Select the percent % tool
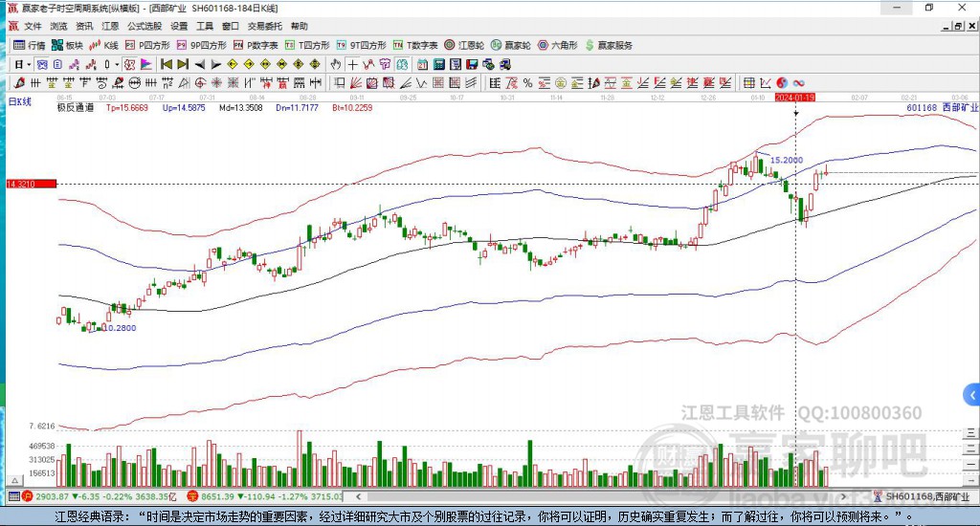 point(528,82)
